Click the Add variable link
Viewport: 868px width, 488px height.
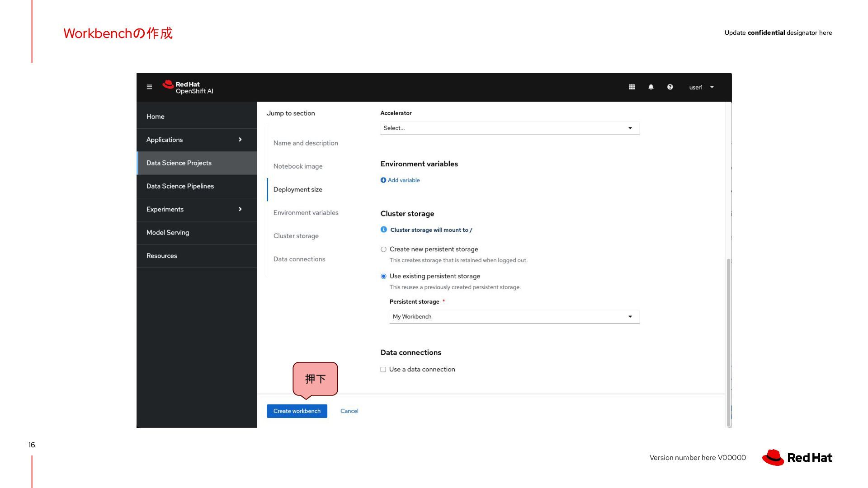coord(400,180)
